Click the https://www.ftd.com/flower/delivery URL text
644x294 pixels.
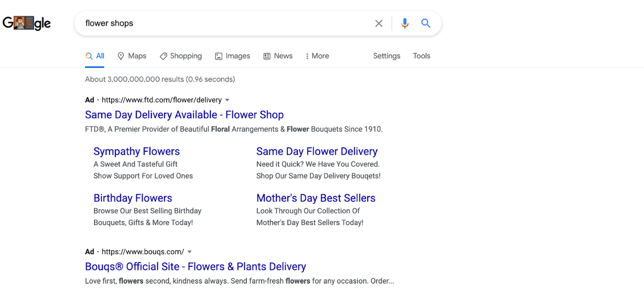click(x=161, y=100)
